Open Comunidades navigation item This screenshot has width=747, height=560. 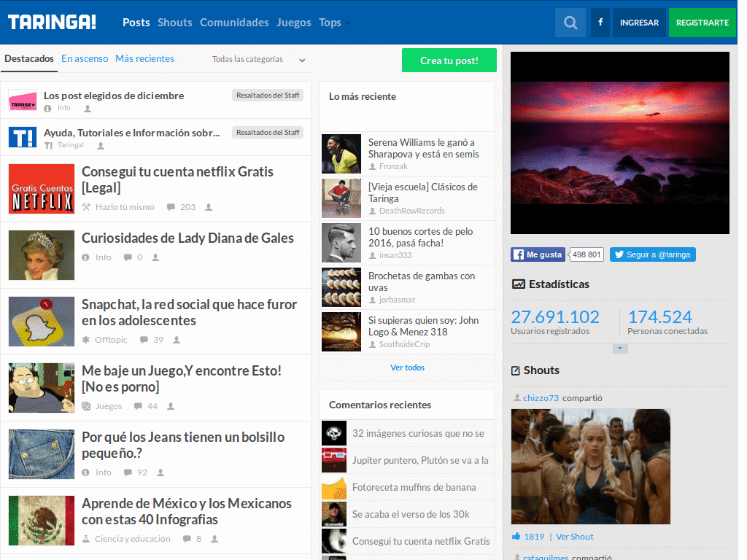coord(234,23)
